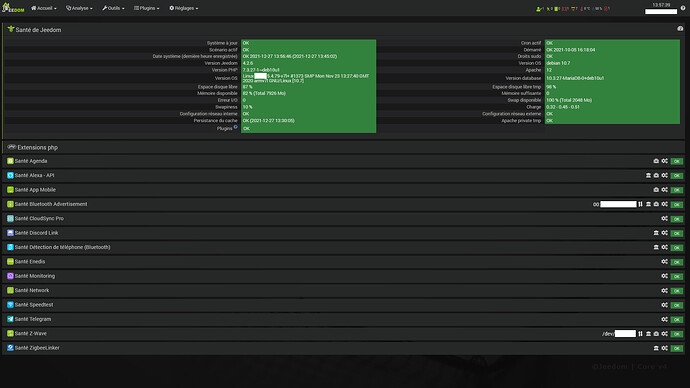The width and height of the screenshot is (690, 388).
Task: Open gears icon on Santé Agenda row
Action: click(x=664, y=161)
